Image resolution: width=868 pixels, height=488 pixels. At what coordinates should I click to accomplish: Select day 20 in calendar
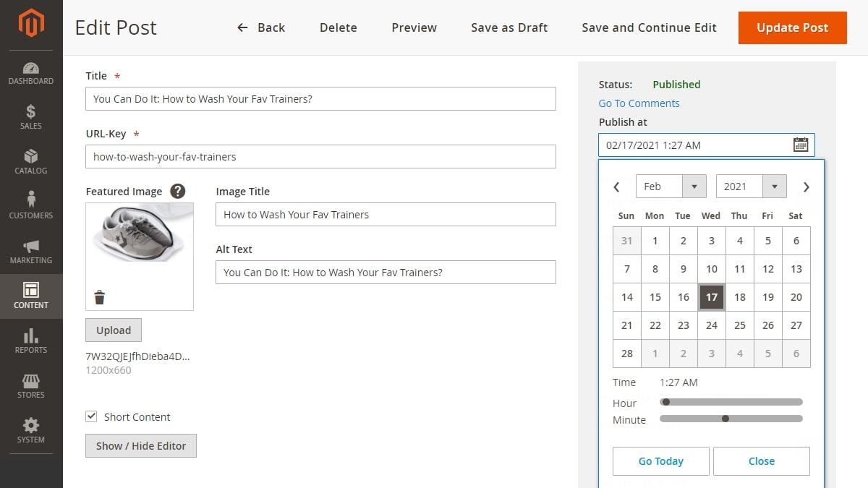[796, 297]
